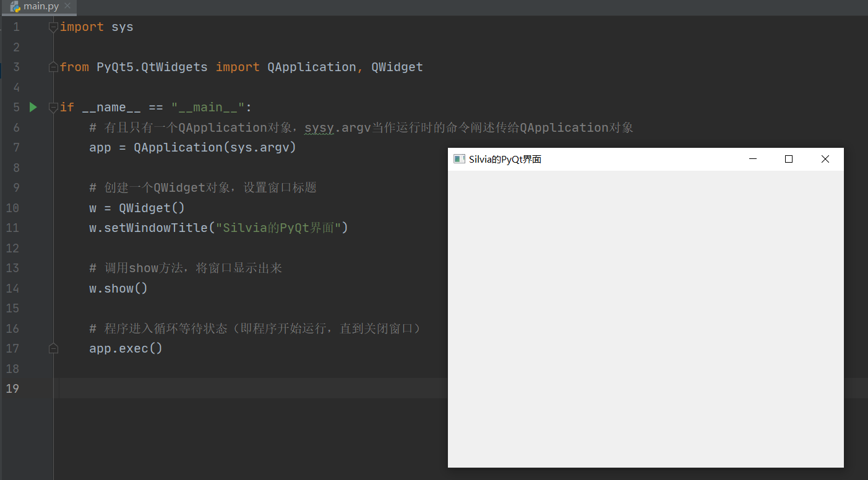Run script using green arrow on line 5
The height and width of the screenshot is (480, 868).
pos(33,107)
